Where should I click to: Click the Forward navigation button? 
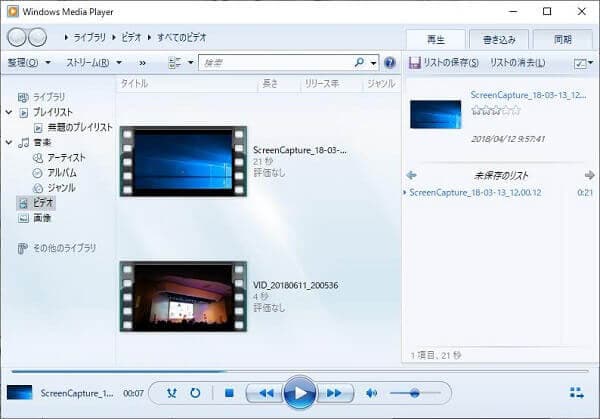click(38, 37)
